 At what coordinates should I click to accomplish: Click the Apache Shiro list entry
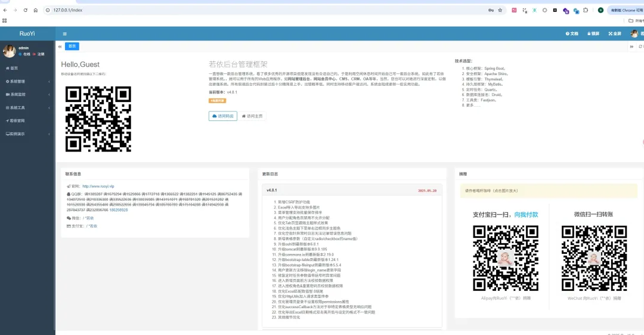click(x=487, y=74)
